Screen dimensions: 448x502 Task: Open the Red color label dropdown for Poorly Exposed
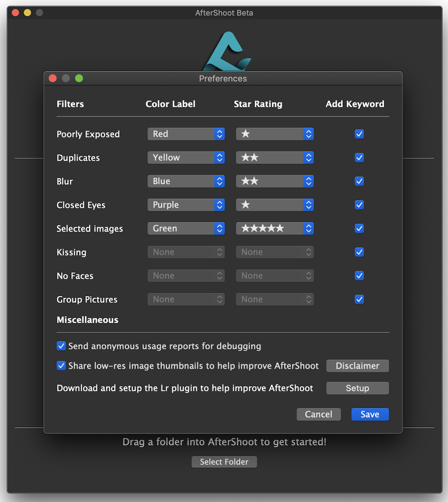(186, 134)
